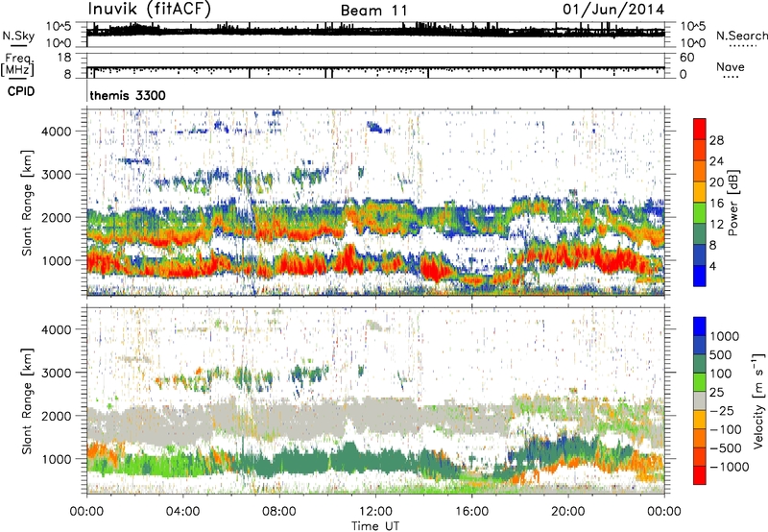768x532 pixels.
Task: Click the noise trace in the N.Sky panel
Action: (x=375, y=32)
